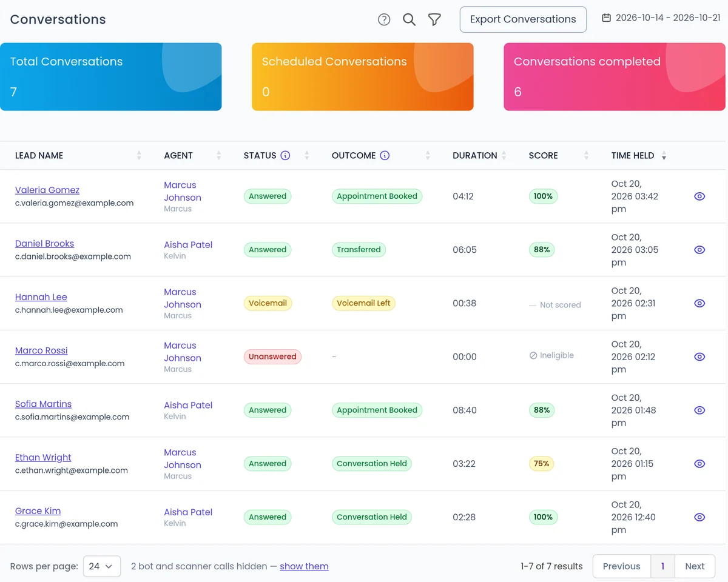Click the Conversations completed card
This screenshot has height=582, width=728.
615,77
